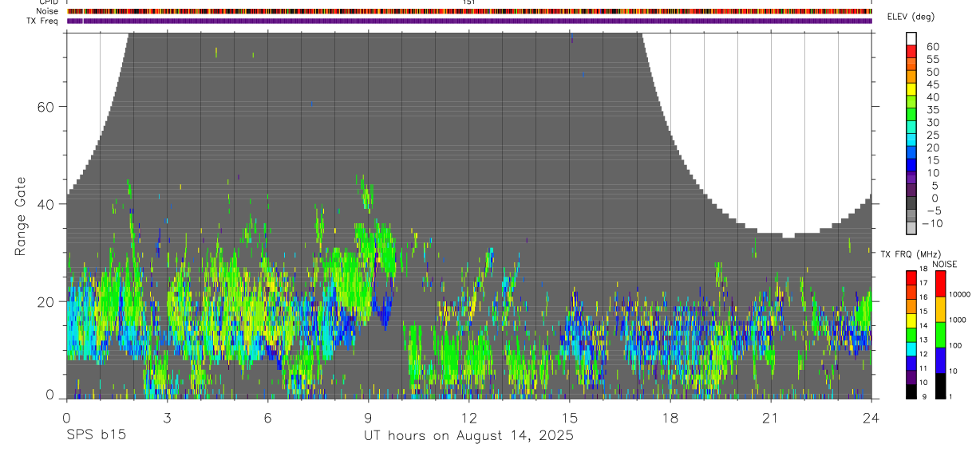Click the 15 tick on UT hours axis

570,418
